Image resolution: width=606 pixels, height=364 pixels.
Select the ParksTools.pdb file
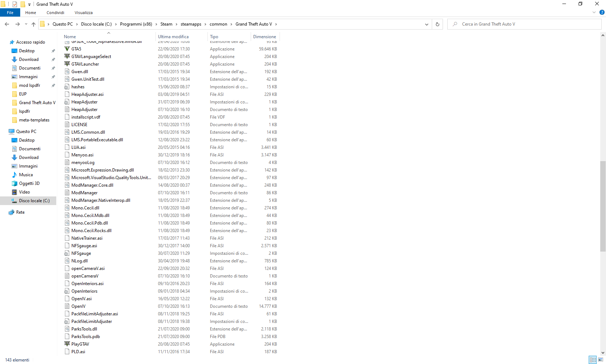pos(85,337)
